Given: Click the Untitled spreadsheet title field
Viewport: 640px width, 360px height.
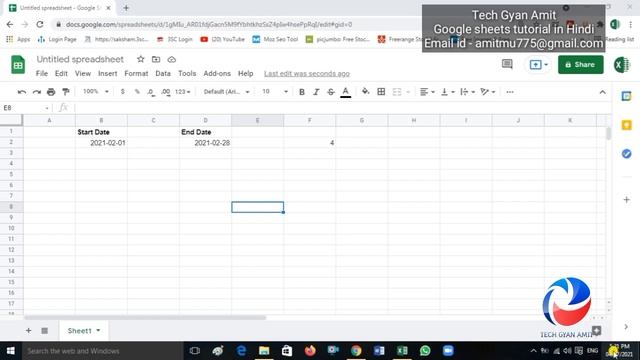Looking at the screenshot, I should (x=80, y=59).
